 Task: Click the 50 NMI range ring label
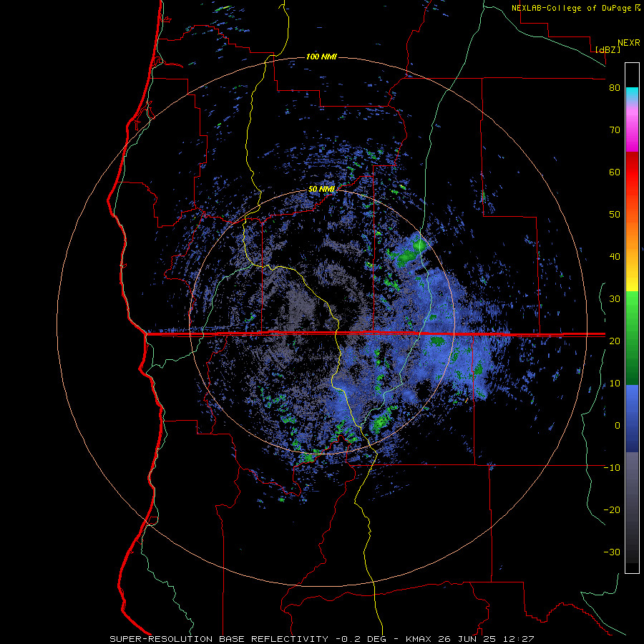(x=321, y=190)
